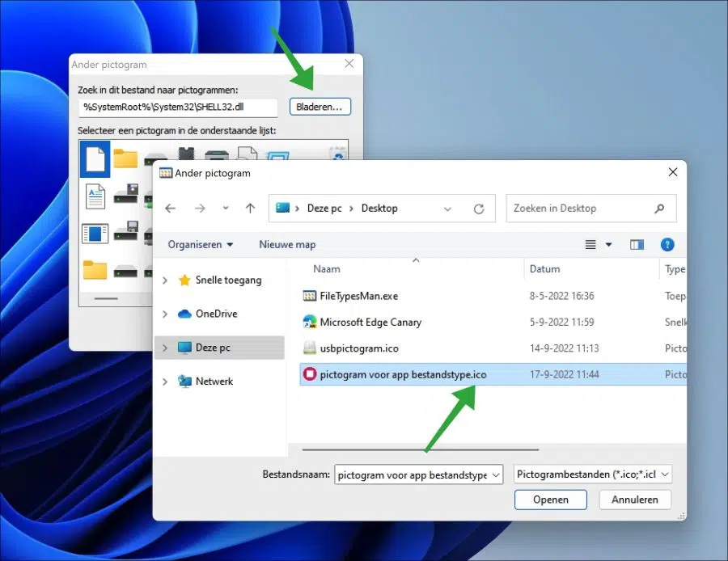The width and height of the screenshot is (728, 561).
Task: Click the search magnifier icon
Action: tap(659, 209)
